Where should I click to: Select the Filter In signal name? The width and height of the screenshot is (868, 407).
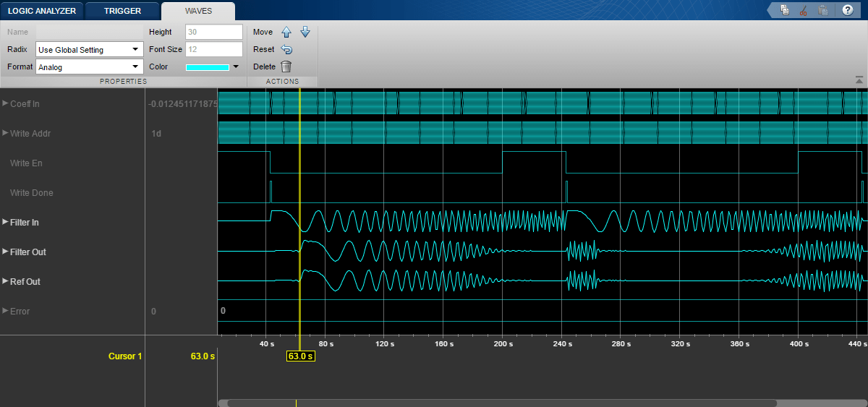tap(25, 222)
